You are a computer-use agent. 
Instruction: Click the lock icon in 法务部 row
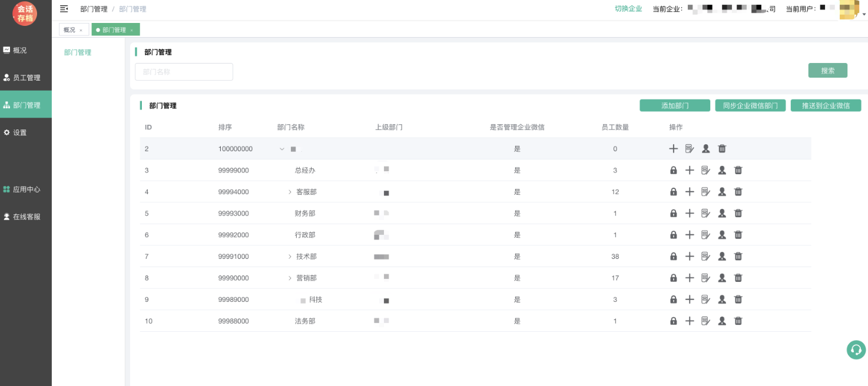click(673, 321)
